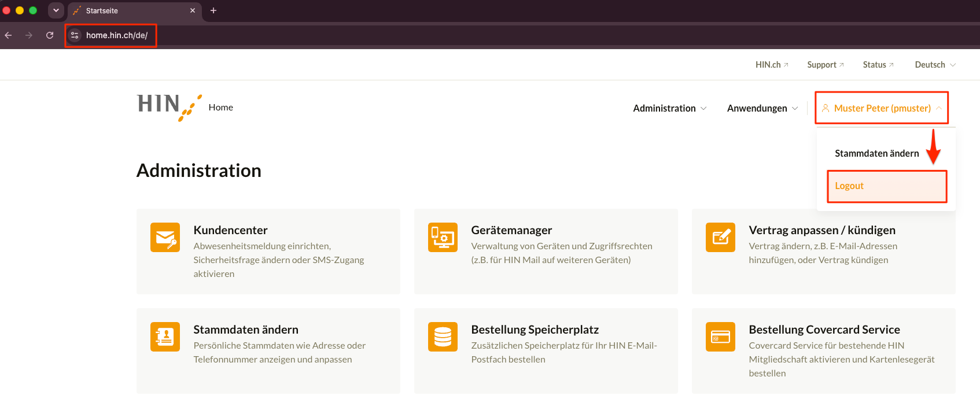Open the Deutsch language selector
980x403 pixels.
tap(935, 65)
